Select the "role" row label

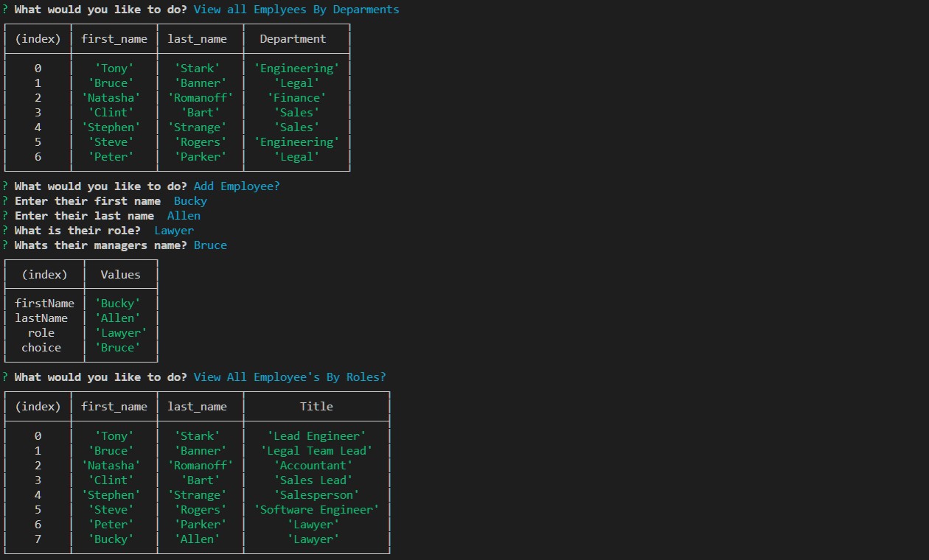pos(41,333)
